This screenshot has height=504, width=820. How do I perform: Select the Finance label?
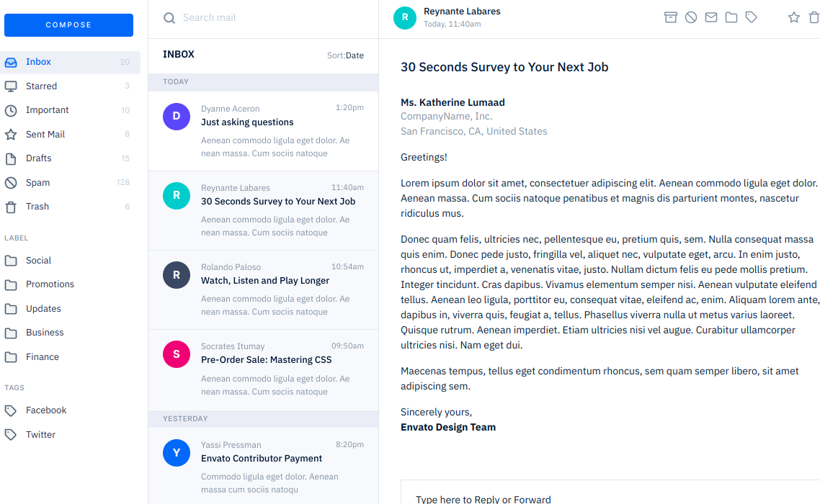pos(43,357)
